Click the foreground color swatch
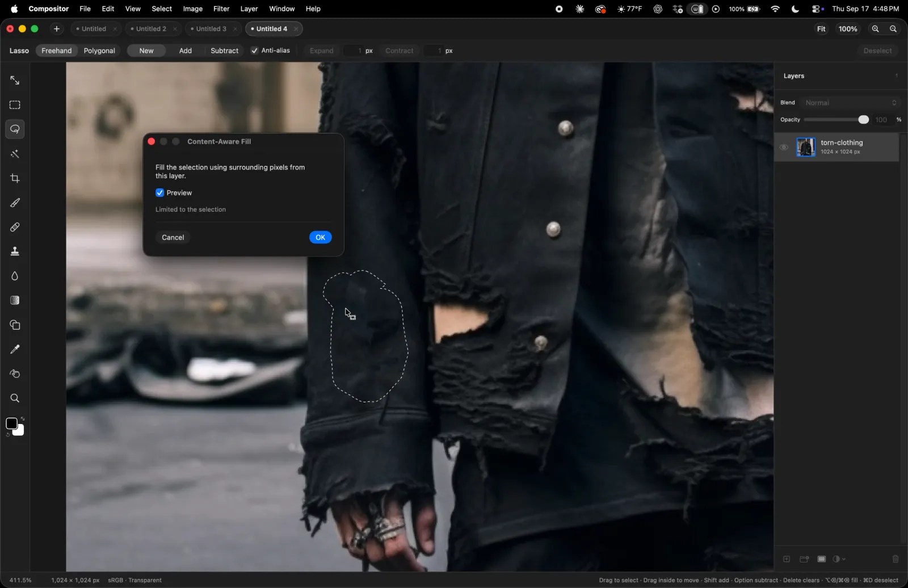The width and height of the screenshot is (908, 588). (x=11, y=423)
